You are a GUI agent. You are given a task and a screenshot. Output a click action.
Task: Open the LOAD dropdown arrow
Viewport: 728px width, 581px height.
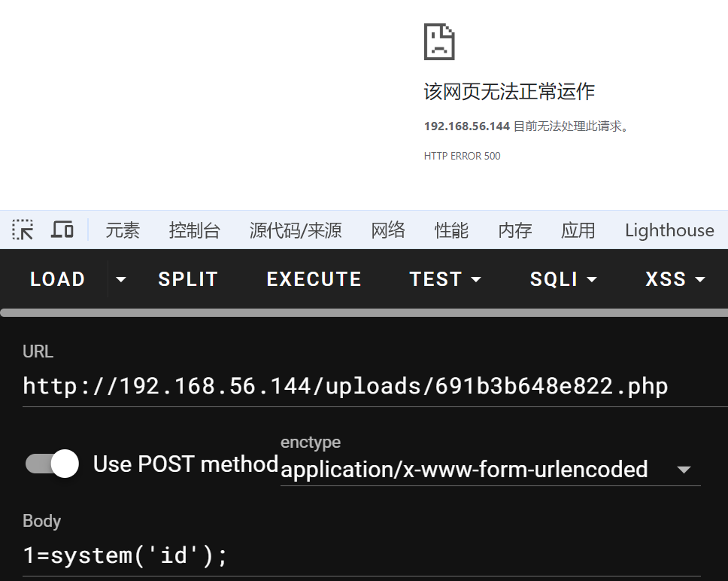(120, 279)
